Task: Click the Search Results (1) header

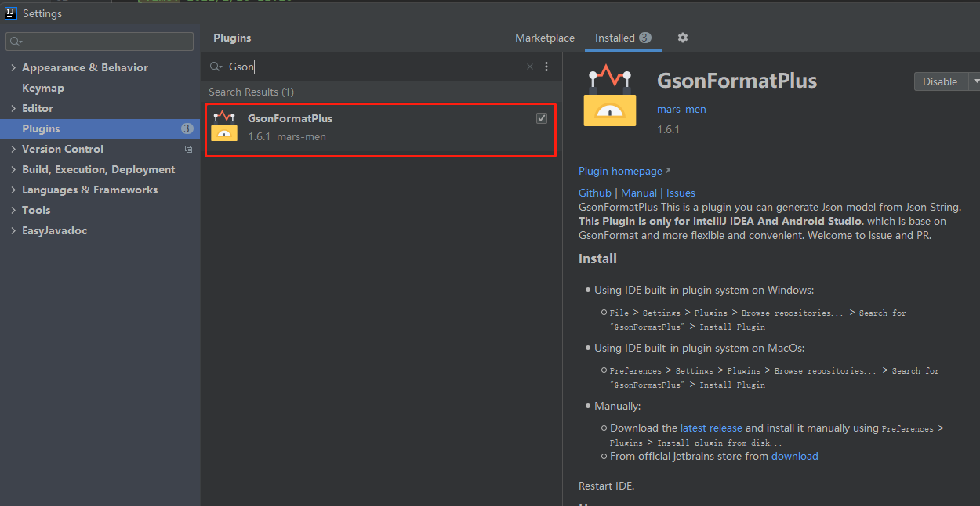Action: [251, 92]
